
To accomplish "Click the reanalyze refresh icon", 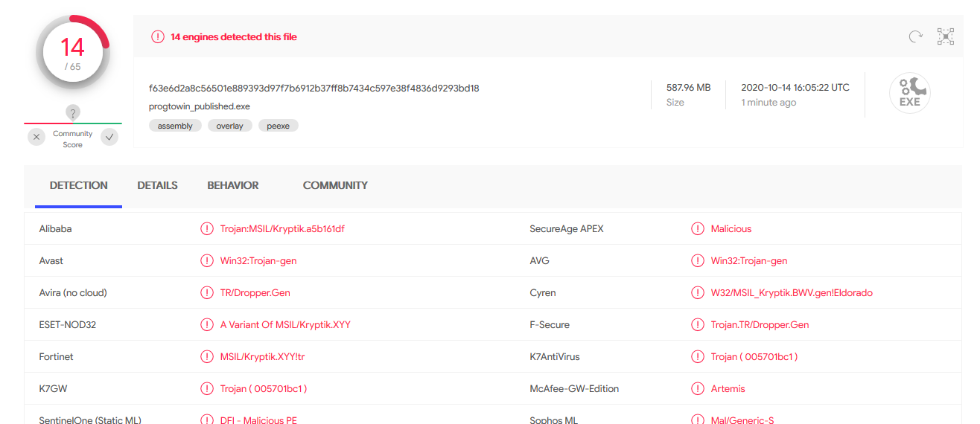I will pyautogui.click(x=915, y=36).
